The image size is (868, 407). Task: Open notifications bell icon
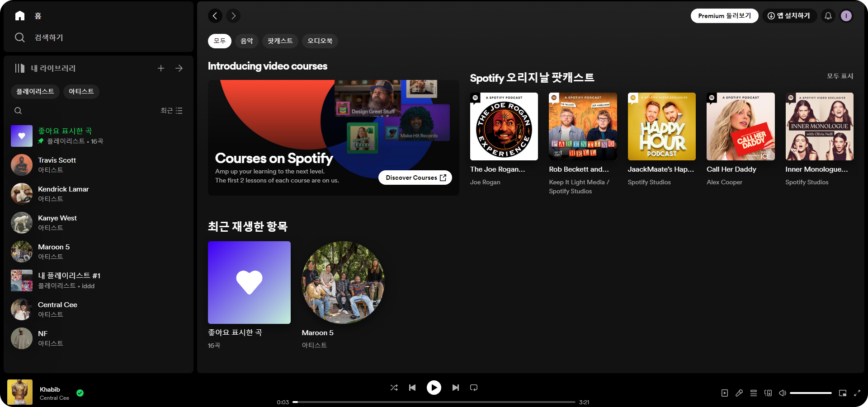pos(828,16)
